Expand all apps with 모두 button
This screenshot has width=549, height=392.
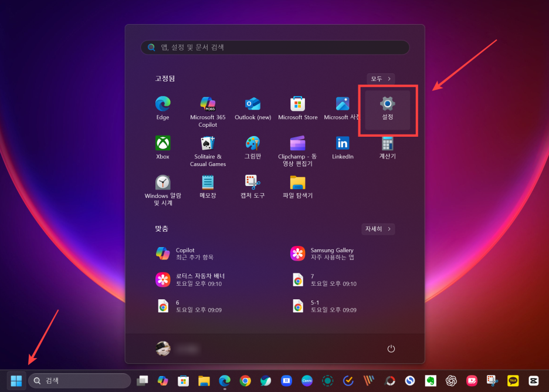381,79
